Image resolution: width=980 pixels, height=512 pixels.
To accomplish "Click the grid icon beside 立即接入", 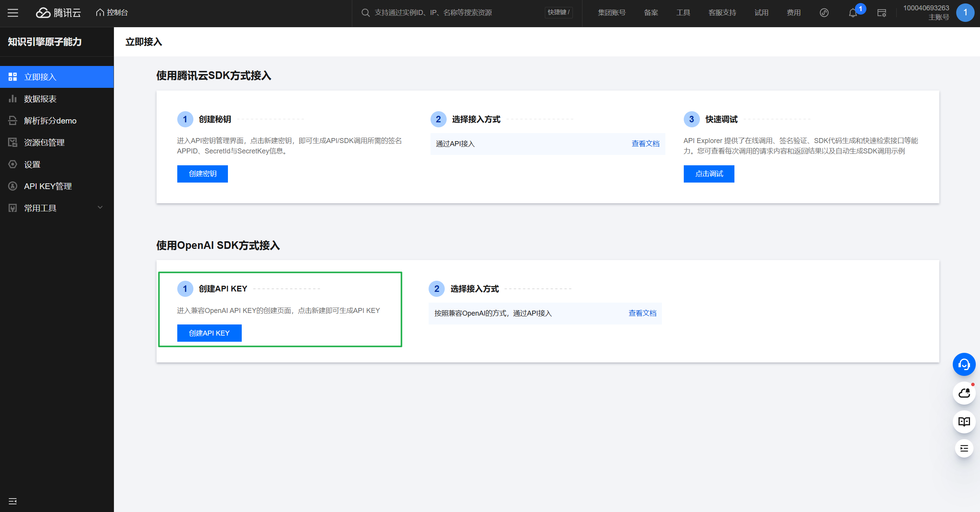I will tap(13, 77).
